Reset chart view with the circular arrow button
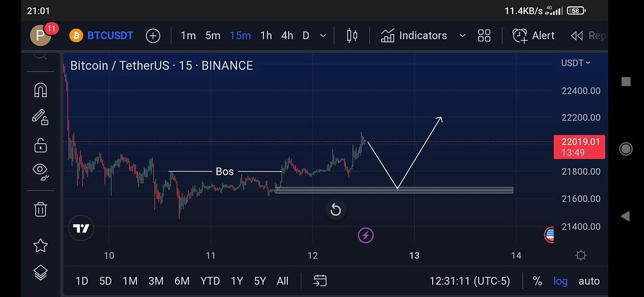Viewport: 644px width, 297px height. pos(336,210)
